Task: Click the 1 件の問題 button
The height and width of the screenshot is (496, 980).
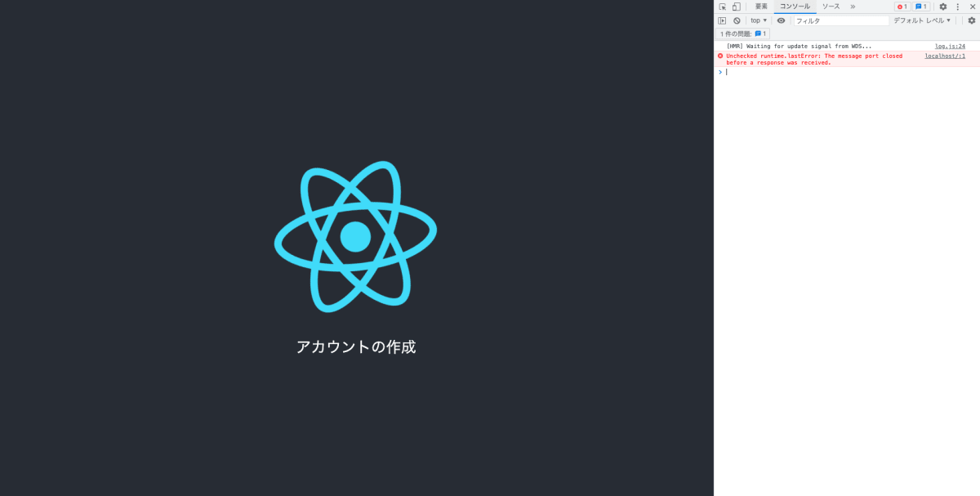Action: (744, 34)
